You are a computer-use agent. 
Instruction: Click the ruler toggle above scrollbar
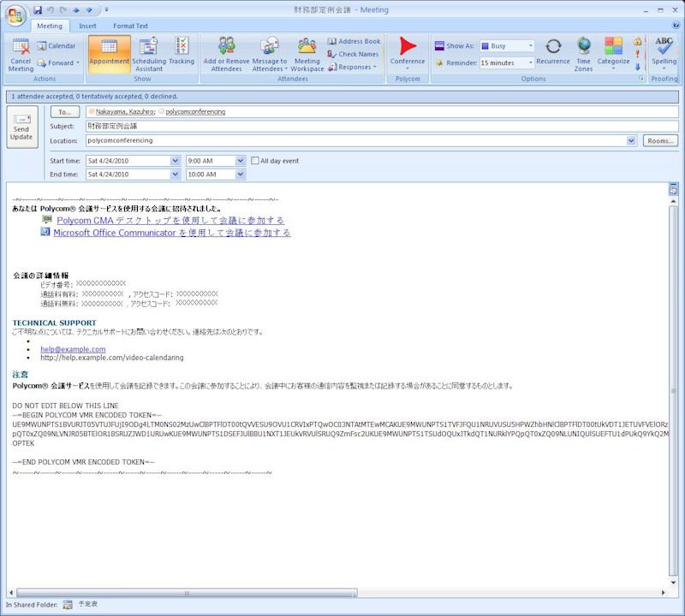tap(673, 188)
